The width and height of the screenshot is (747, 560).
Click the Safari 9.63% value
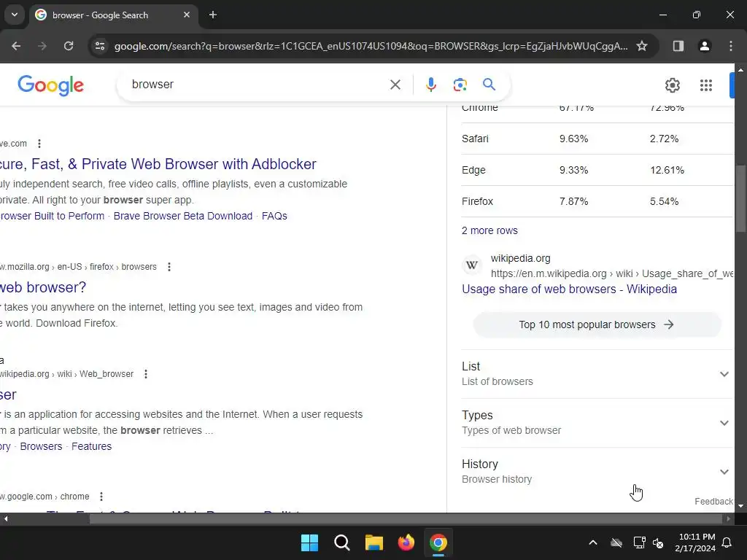(573, 139)
